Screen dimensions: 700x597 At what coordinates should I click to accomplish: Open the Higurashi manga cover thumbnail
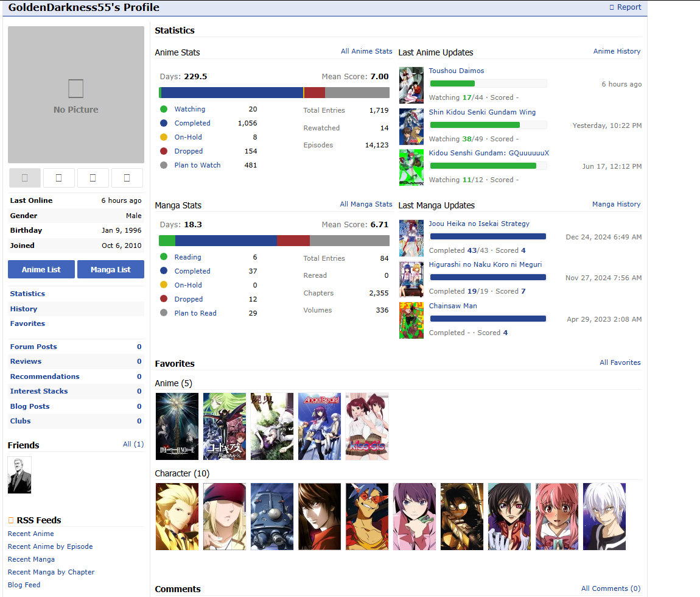pos(411,279)
